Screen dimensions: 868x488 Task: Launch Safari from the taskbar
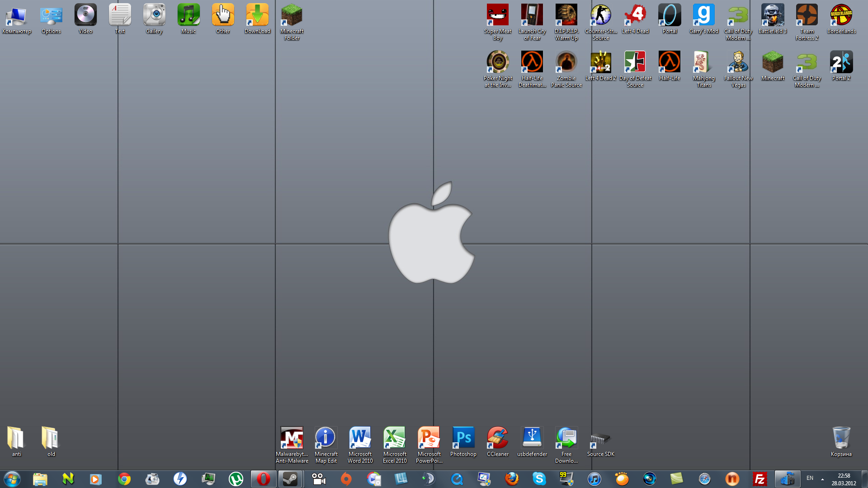[705, 479]
